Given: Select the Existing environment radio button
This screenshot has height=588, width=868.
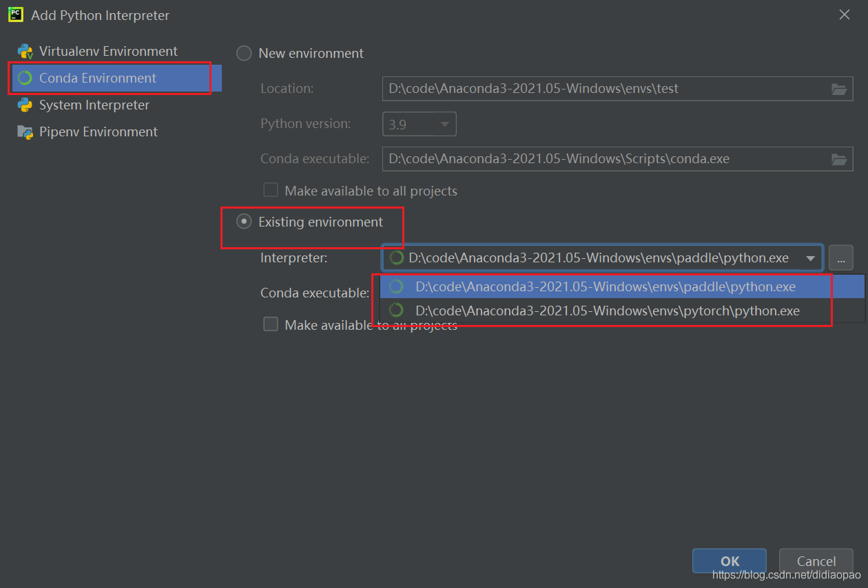Looking at the screenshot, I should click(x=244, y=222).
